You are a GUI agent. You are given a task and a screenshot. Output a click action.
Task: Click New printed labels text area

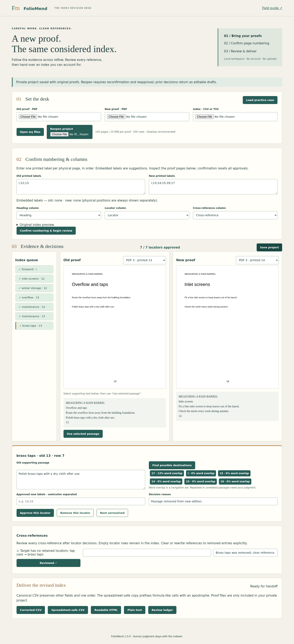click(213, 187)
